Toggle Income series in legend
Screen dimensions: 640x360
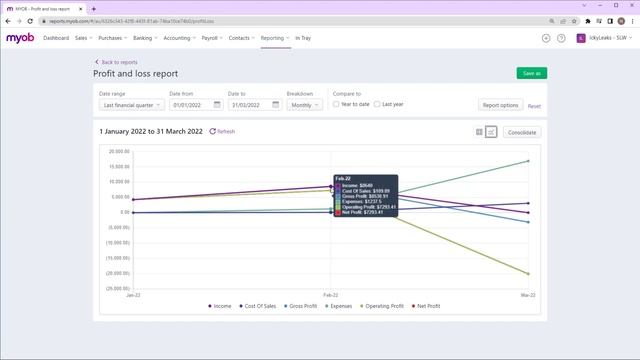[220, 306]
